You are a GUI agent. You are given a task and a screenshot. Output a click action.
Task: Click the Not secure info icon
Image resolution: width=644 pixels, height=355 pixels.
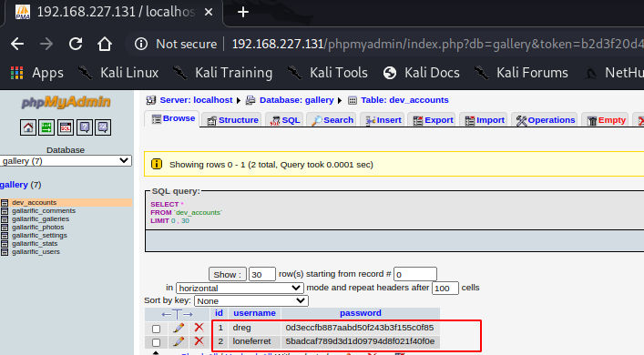coord(141,44)
